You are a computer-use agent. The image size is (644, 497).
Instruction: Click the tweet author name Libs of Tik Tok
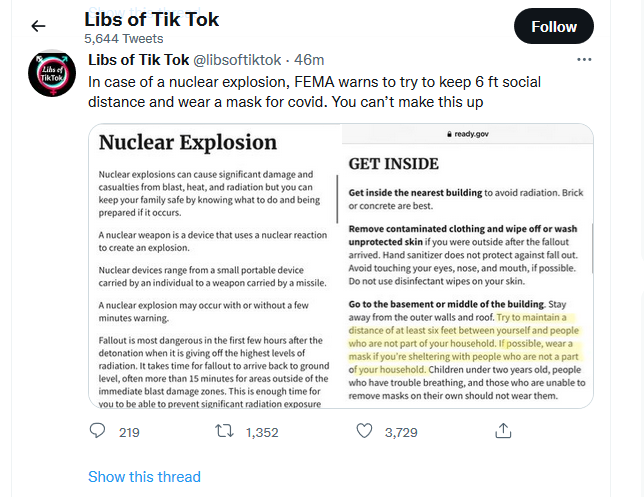pos(137,60)
